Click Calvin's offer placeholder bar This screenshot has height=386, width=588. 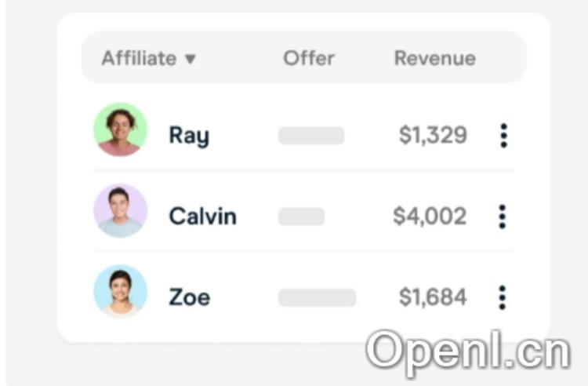(x=301, y=217)
